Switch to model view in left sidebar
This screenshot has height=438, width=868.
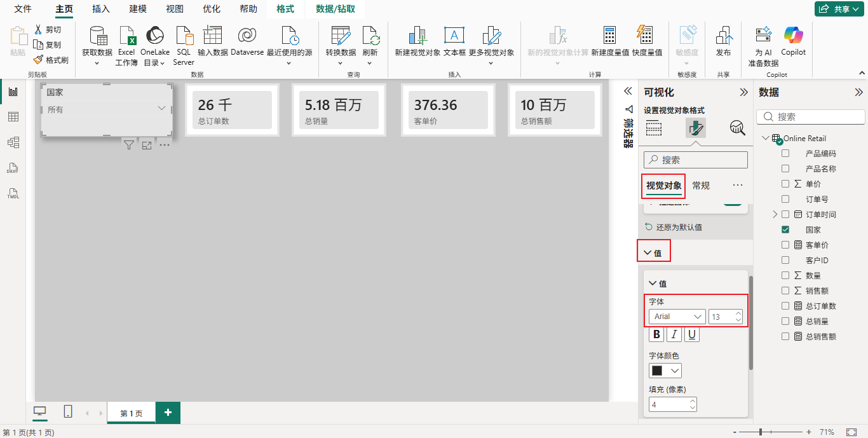click(13, 142)
